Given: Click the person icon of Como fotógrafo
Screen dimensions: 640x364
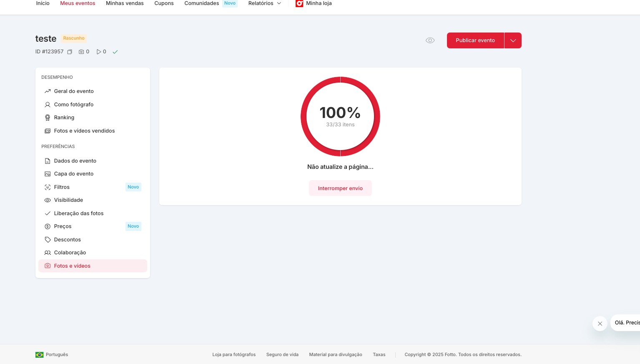Looking at the screenshot, I should (48, 105).
